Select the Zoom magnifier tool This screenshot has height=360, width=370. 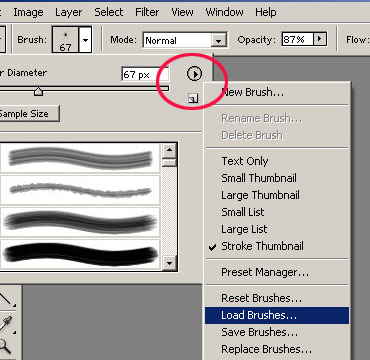(x=5, y=347)
